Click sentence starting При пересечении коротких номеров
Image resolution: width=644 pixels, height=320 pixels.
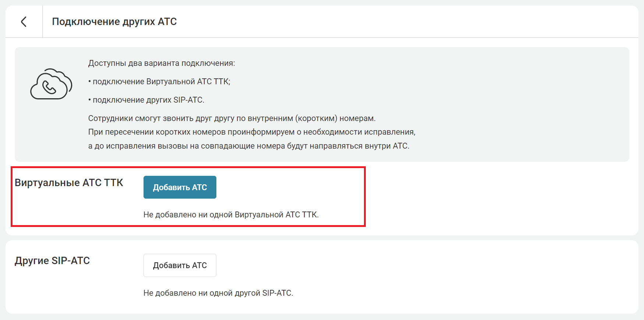(x=252, y=132)
